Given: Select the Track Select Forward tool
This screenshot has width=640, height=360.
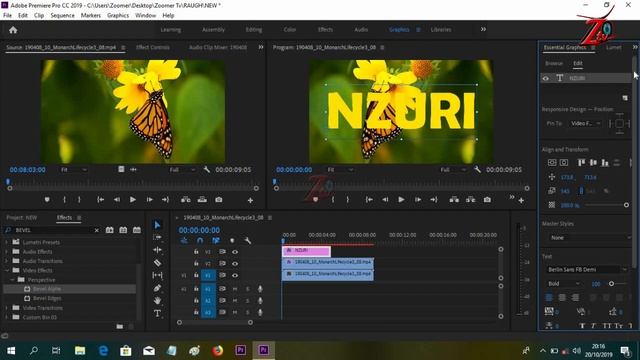Looking at the screenshot, I should coord(157,237).
